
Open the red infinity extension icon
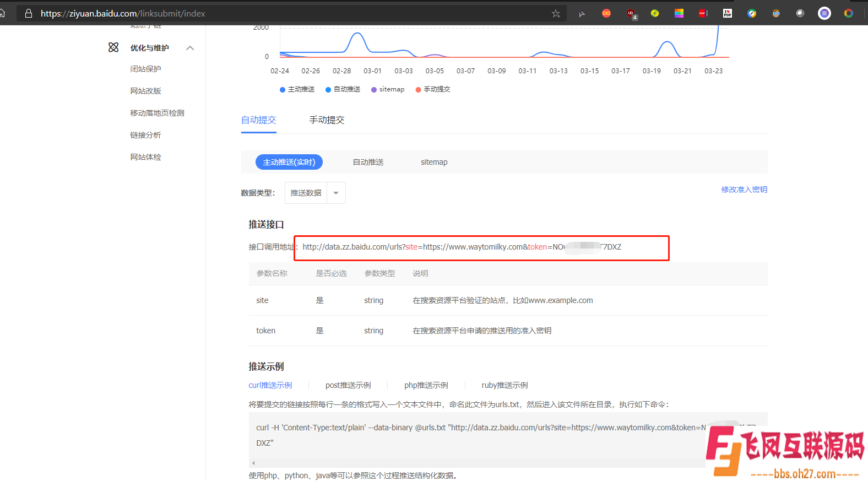(606, 13)
